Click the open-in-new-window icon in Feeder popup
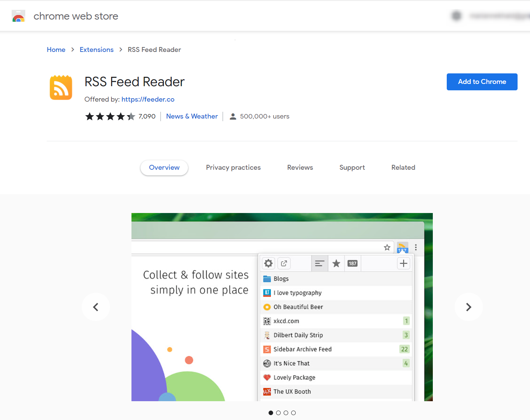Viewport: 530px width, 420px height. (284, 263)
